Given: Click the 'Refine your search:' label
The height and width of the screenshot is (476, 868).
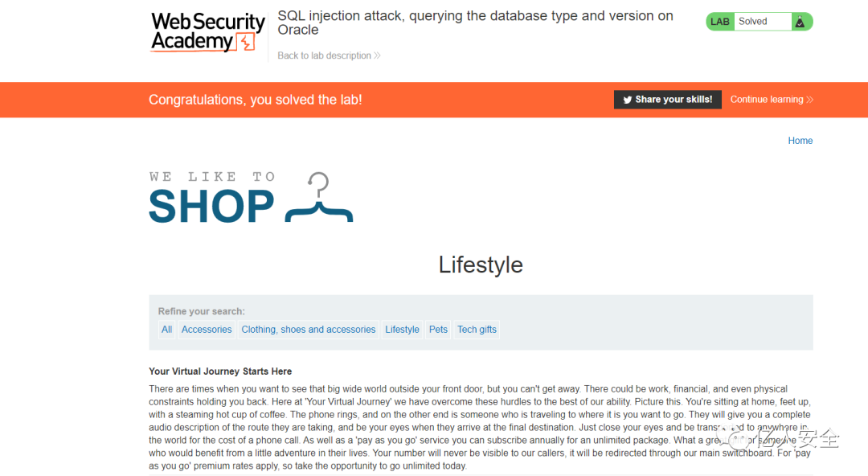Looking at the screenshot, I should [x=201, y=311].
